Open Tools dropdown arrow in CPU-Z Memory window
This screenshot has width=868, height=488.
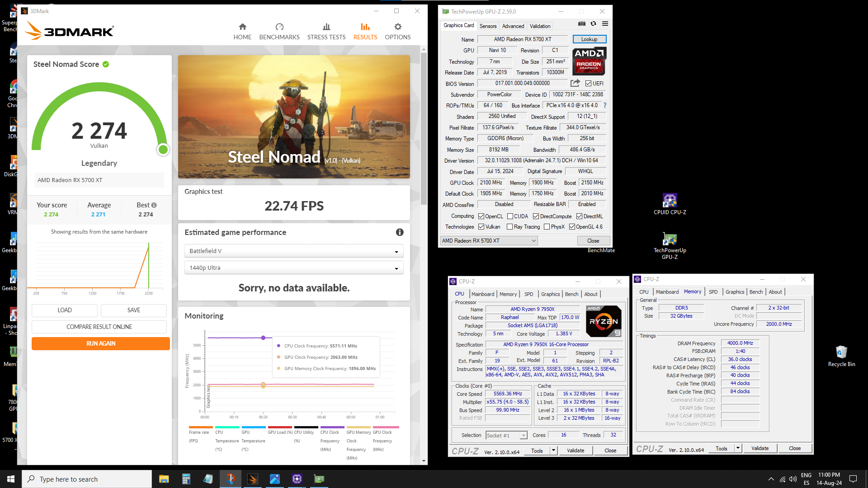(738, 449)
